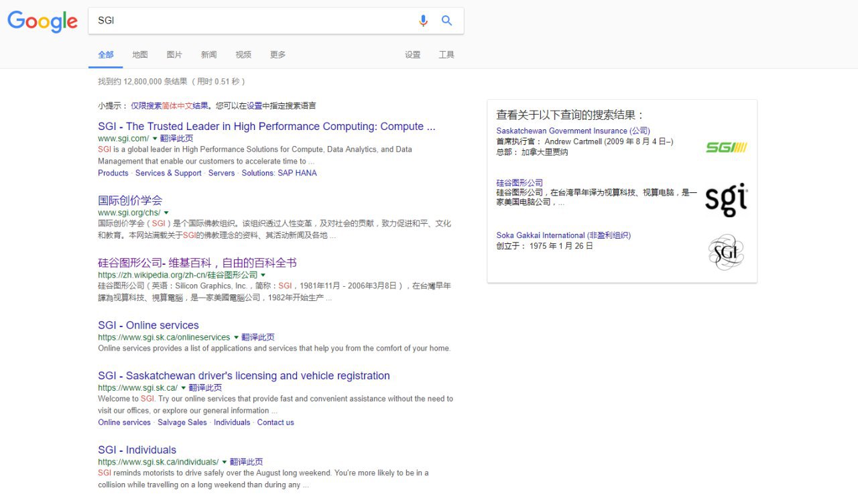The width and height of the screenshot is (858, 504).
Task: Click the black Silicon Graphics sgi logo
Action: tap(727, 199)
